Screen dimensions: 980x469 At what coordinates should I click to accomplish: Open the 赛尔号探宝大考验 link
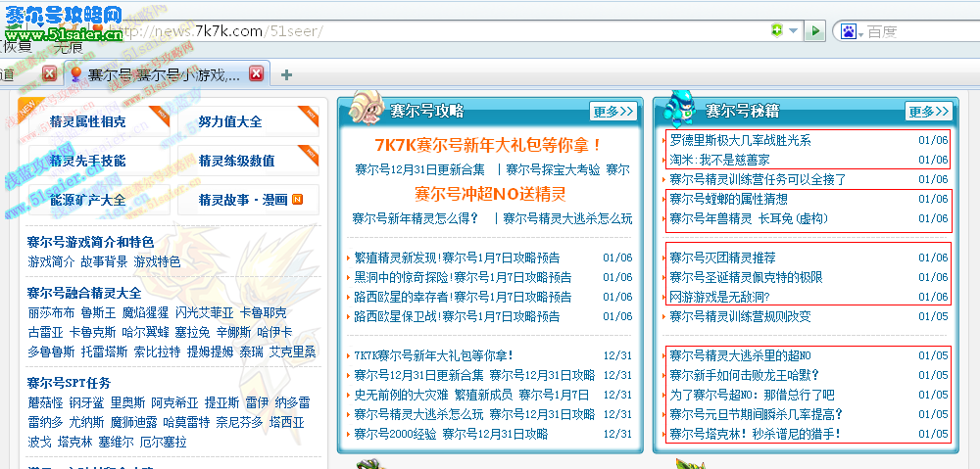pos(553,169)
